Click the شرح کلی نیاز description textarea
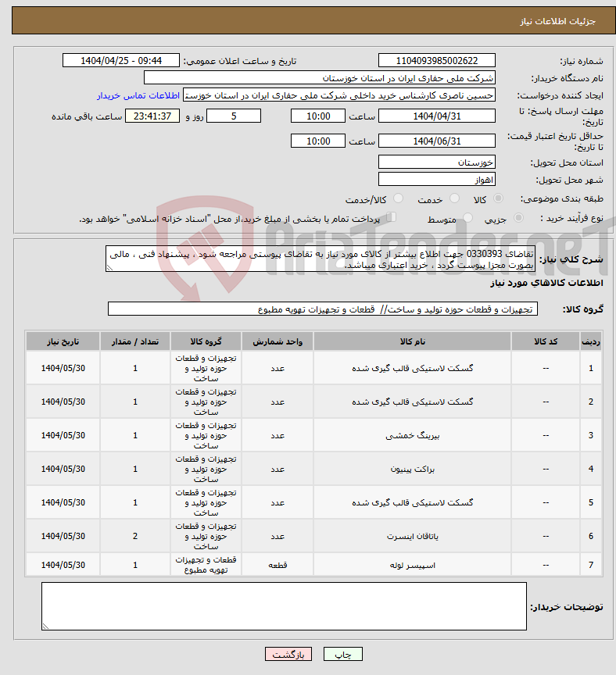616x675 pixels. pos(321,259)
